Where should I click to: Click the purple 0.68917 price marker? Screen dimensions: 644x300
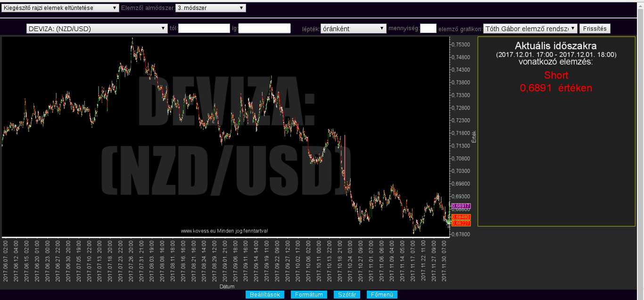click(x=461, y=206)
